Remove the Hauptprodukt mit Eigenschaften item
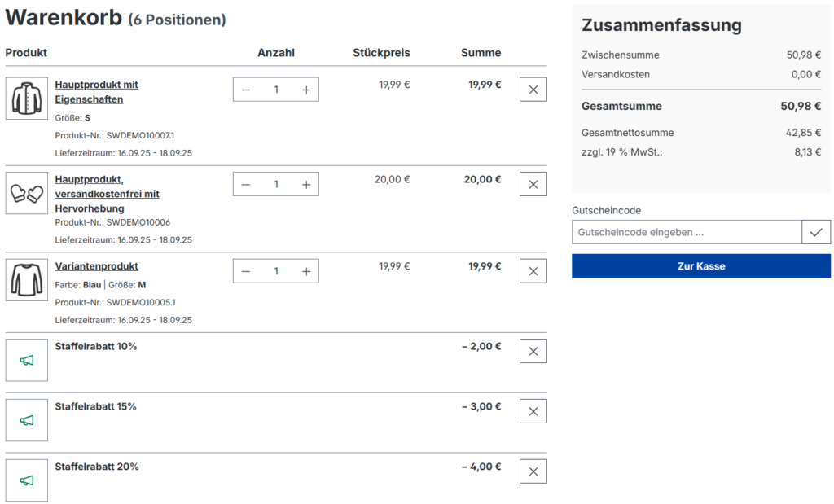Screen dimensions: 834x504 [x=533, y=90]
